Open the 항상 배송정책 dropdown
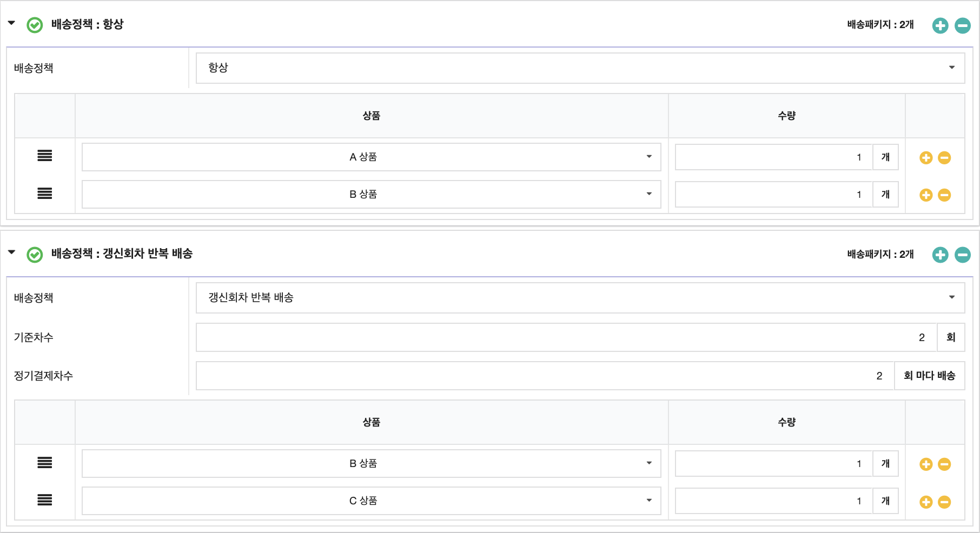 tap(580, 68)
